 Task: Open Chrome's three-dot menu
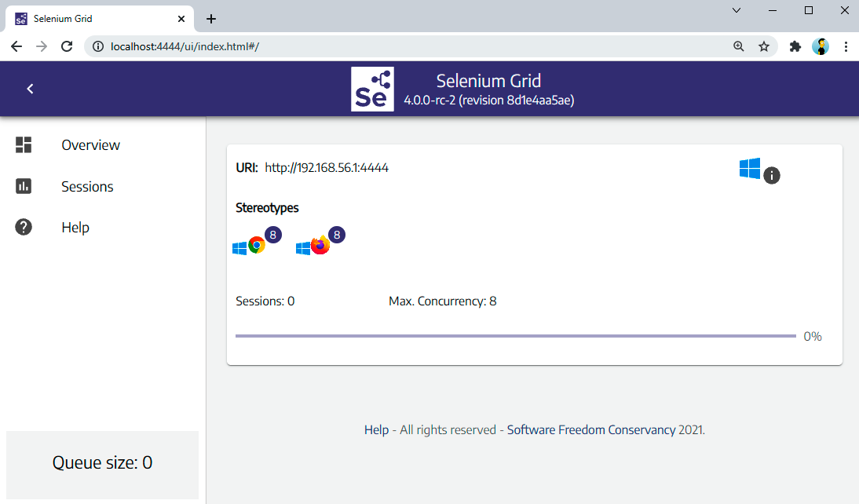click(846, 46)
